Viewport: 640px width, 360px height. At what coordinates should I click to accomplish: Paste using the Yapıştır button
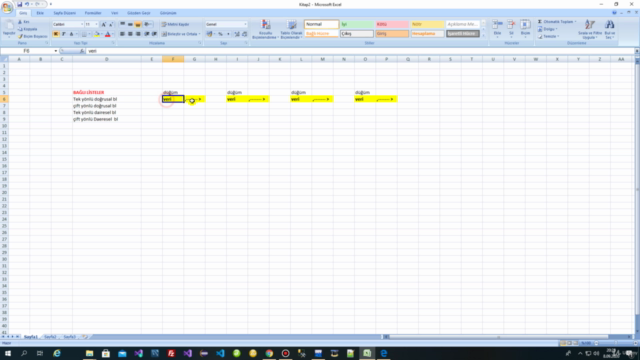point(9,29)
